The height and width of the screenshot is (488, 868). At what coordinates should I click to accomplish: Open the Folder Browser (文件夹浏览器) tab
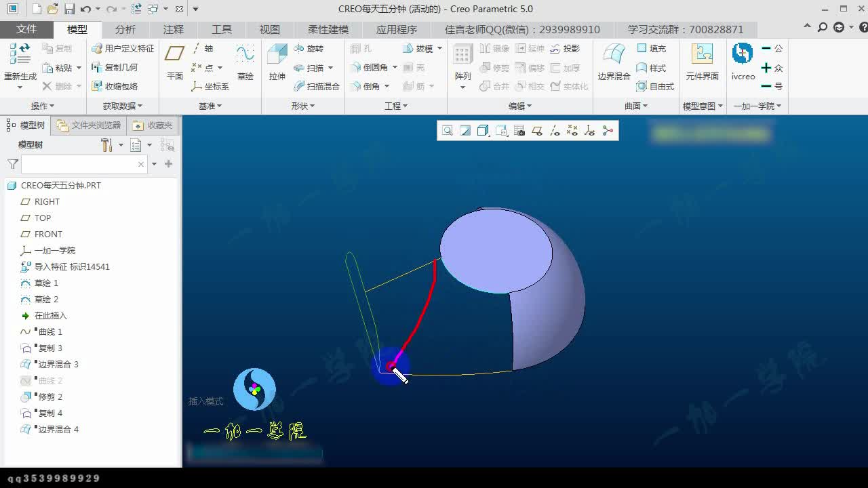point(90,125)
